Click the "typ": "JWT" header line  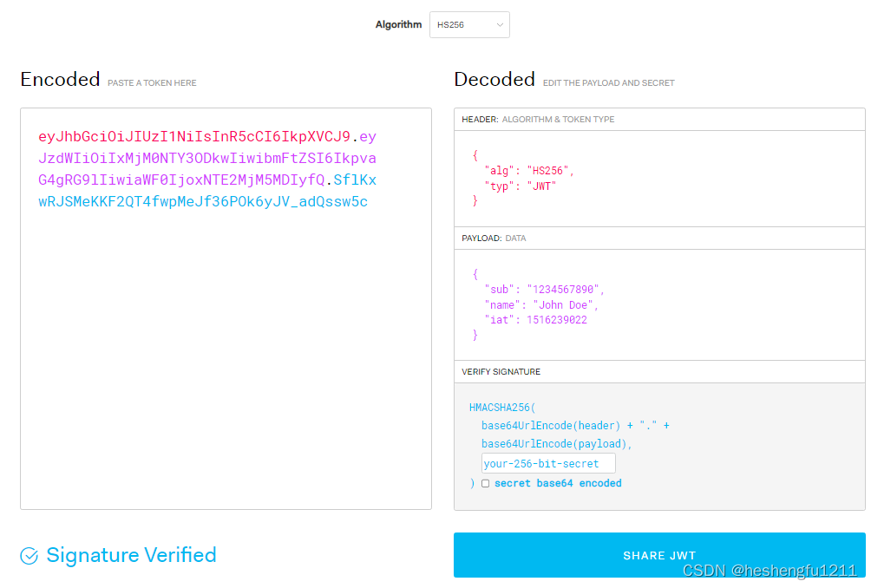point(520,186)
